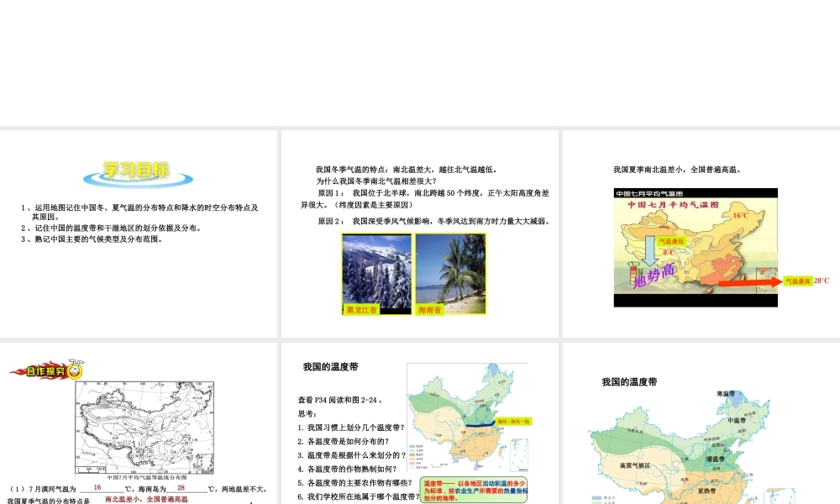Click the red arrow on July map
This screenshot has width=840, height=504.
(750, 282)
